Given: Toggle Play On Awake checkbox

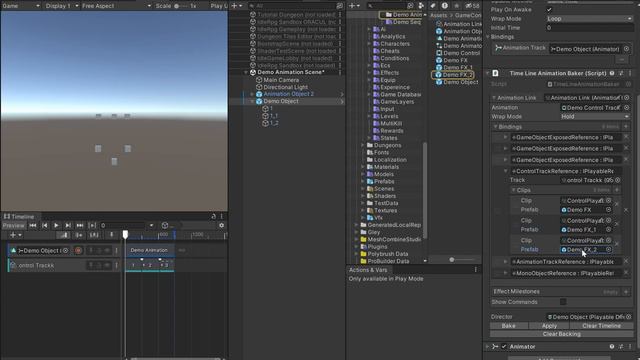Looking at the screenshot, I should point(549,9).
